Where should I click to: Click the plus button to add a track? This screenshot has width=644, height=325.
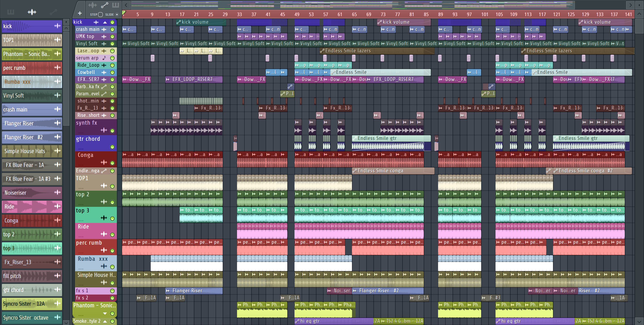click(80, 13)
